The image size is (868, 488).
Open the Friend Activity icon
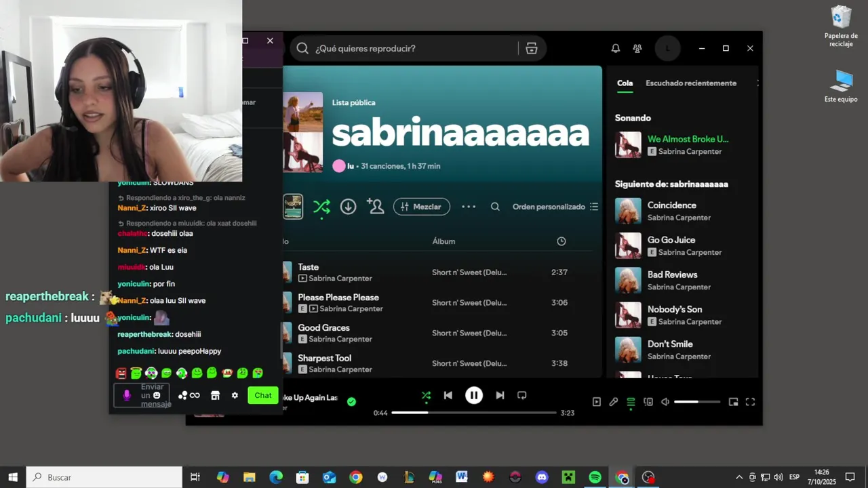point(637,48)
